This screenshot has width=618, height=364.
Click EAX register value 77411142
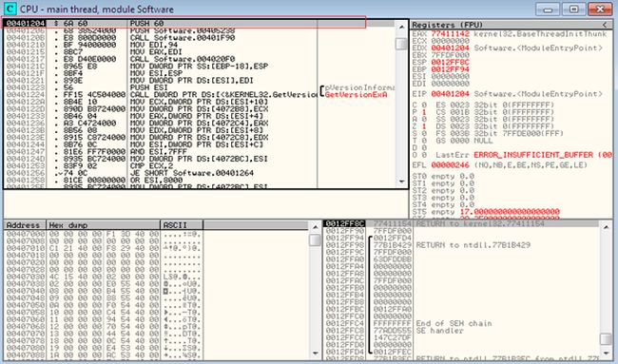[x=450, y=34]
